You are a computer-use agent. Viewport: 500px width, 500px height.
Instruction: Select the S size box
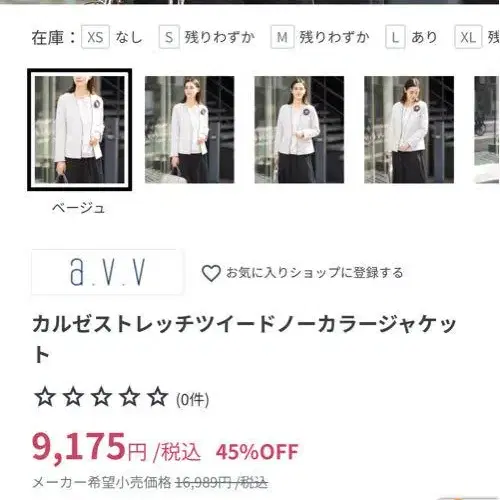(x=169, y=37)
